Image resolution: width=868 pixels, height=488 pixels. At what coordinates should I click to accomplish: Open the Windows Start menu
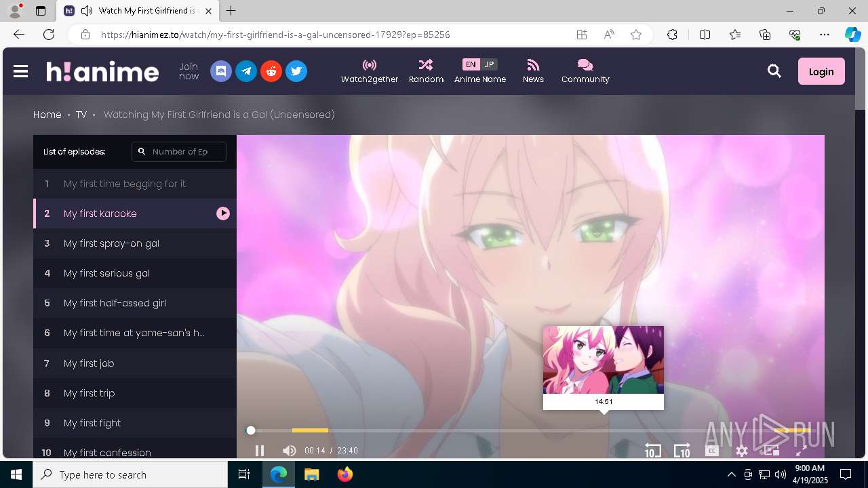pos(16,474)
